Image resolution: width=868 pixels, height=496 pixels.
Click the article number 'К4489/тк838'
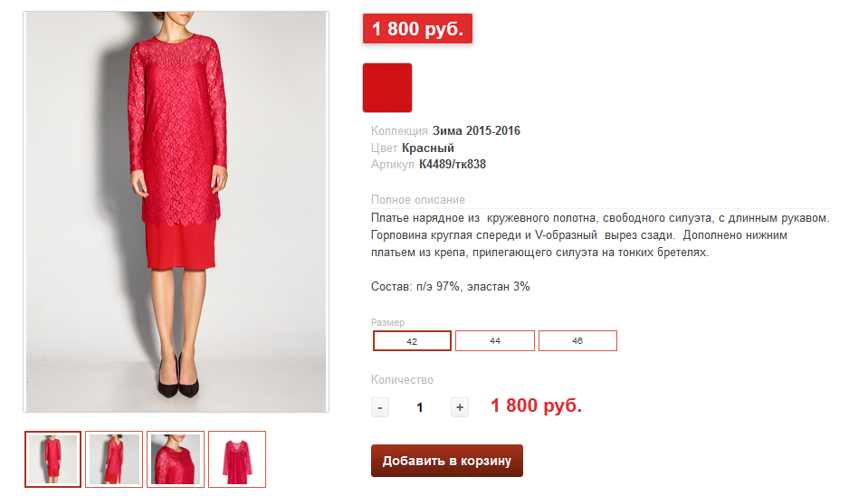pos(453,164)
